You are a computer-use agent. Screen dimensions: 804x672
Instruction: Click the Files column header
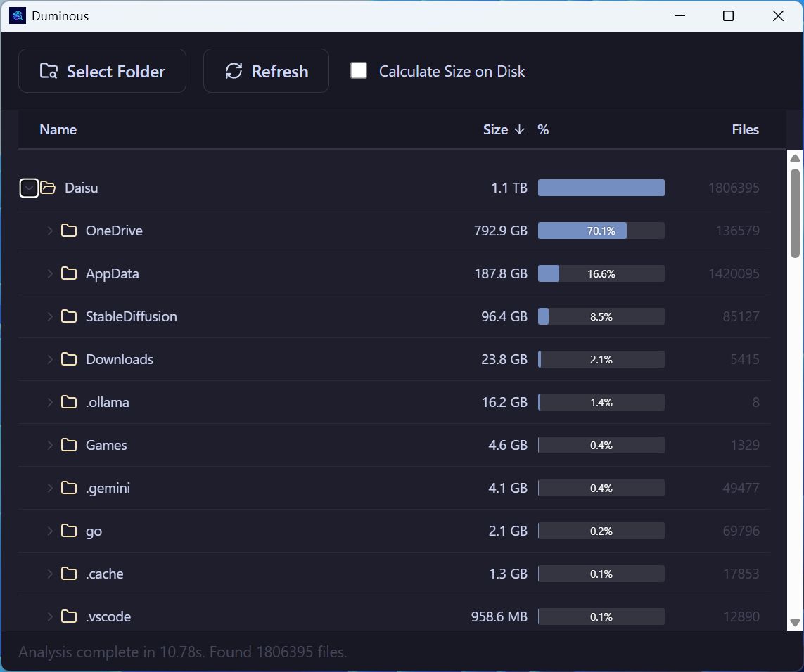(x=745, y=129)
